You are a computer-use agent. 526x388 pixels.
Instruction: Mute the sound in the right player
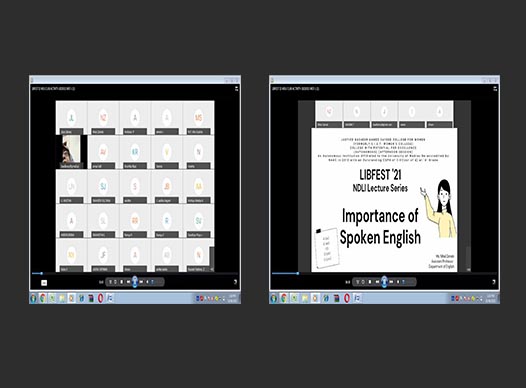coord(398,282)
